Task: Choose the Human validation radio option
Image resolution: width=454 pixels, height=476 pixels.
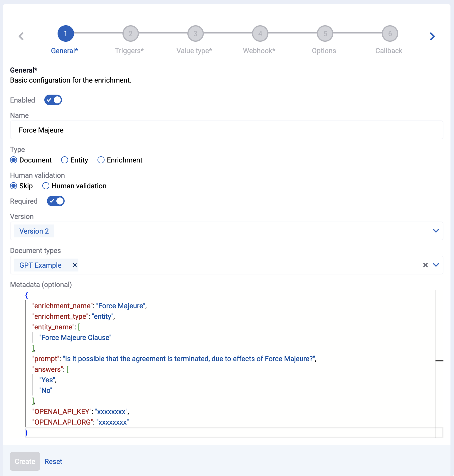Action: pos(46,186)
